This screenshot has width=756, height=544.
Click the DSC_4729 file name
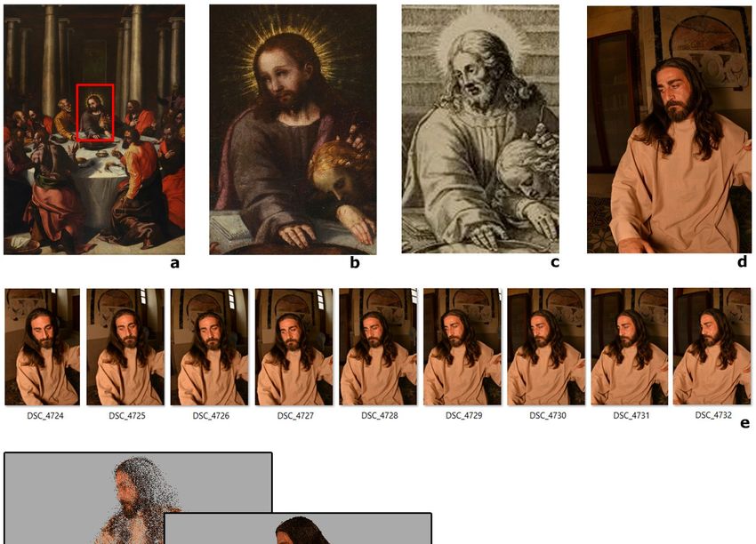[463, 415]
